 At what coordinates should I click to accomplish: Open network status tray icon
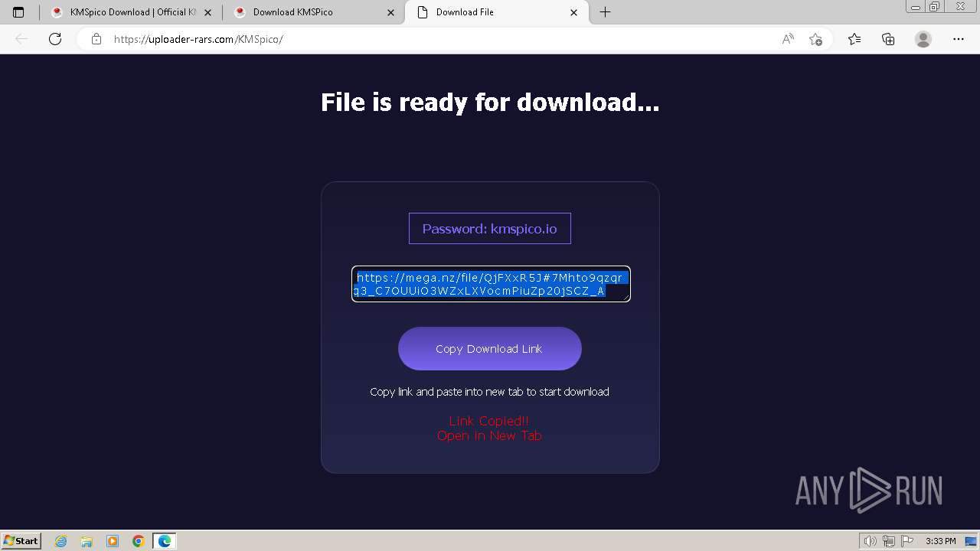coord(889,541)
